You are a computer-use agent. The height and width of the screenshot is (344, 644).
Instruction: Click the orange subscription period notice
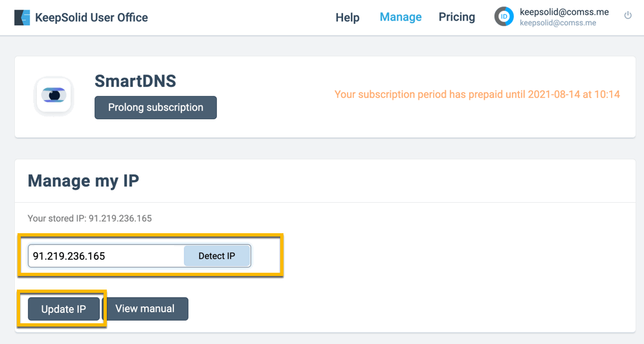click(x=477, y=95)
